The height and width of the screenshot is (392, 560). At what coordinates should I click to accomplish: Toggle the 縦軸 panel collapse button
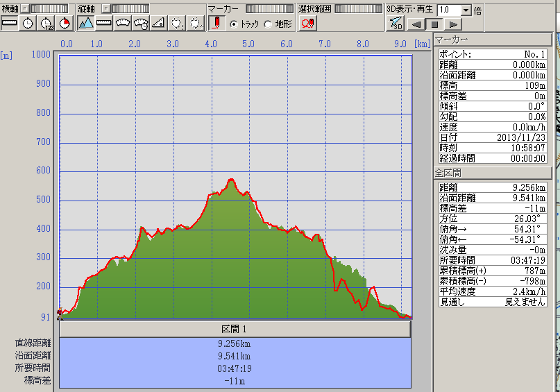point(105,8)
